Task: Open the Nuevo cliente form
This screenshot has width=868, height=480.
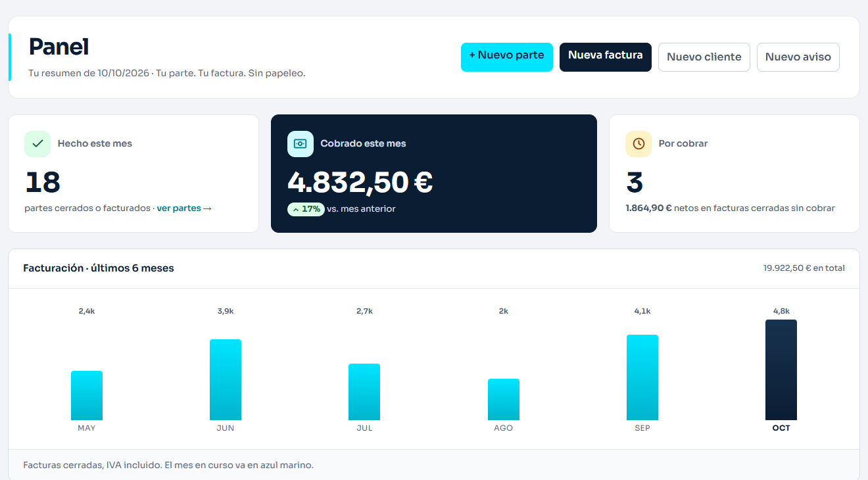Action: tap(704, 57)
